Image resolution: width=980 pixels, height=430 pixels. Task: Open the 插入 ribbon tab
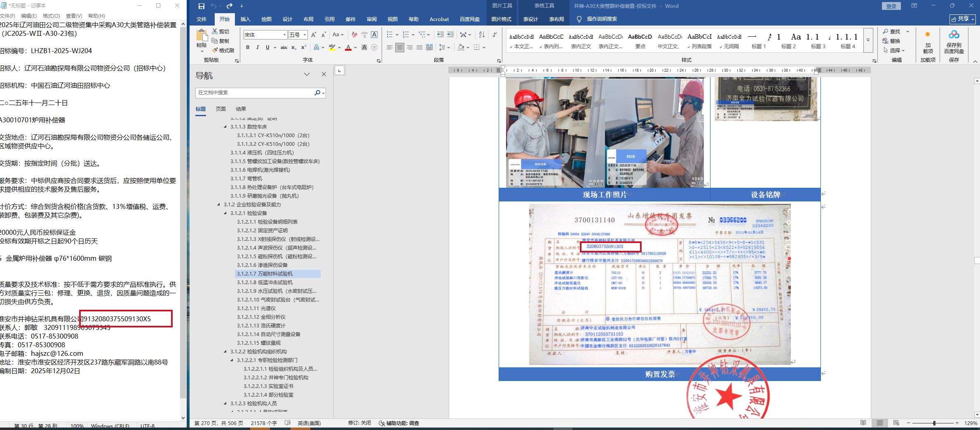pyautogui.click(x=245, y=19)
